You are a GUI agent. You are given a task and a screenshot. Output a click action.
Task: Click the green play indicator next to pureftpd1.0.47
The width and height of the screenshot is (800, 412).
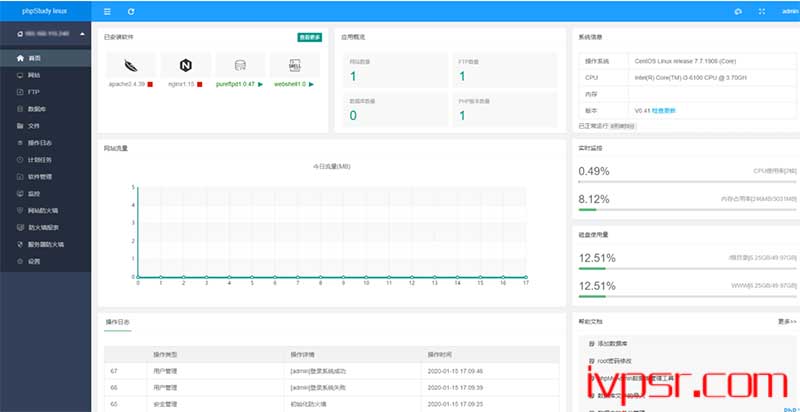[x=260, y=84]
